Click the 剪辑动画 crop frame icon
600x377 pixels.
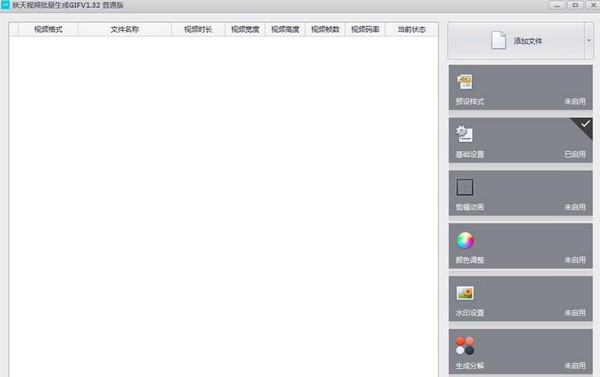point(465,187)
